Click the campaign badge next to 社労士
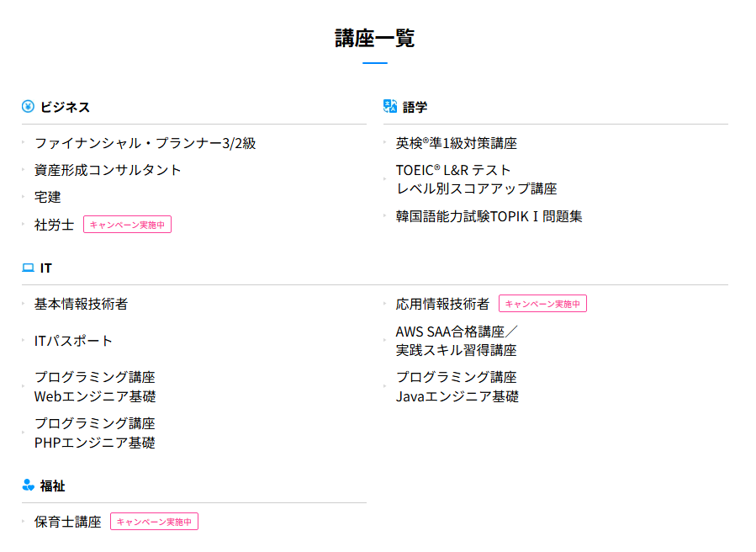Screen dimensions: 756x552 [x=127, y=225]
